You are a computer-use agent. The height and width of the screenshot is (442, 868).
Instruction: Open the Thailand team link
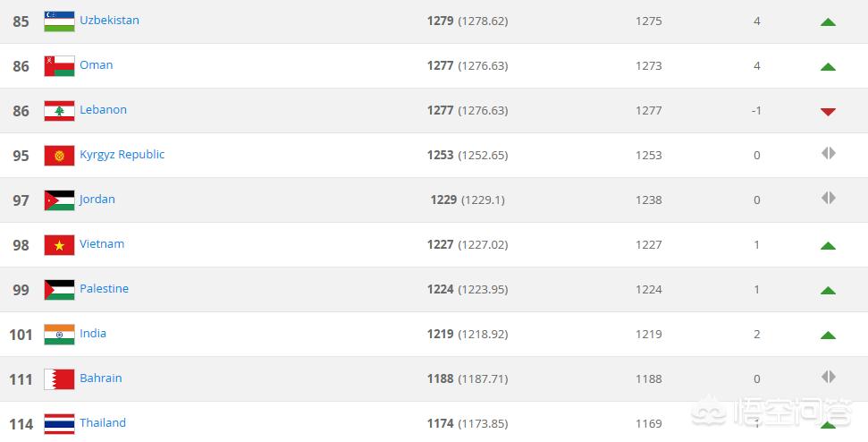[x=103, y=422]
